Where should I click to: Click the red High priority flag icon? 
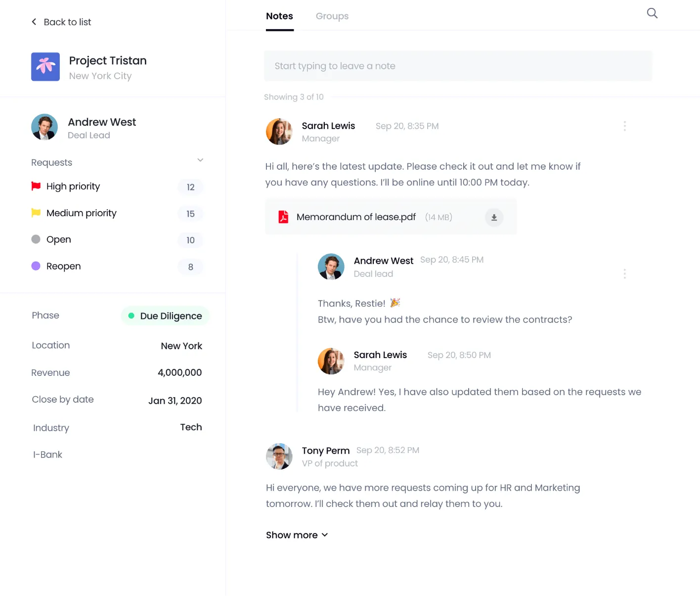point(36,186)
